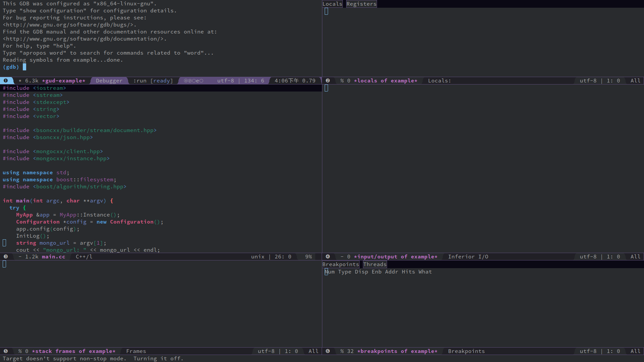Viewport: 644px width, 362px height.
Task: Click the *locals of example* buffer name
Action: point(386,81)
